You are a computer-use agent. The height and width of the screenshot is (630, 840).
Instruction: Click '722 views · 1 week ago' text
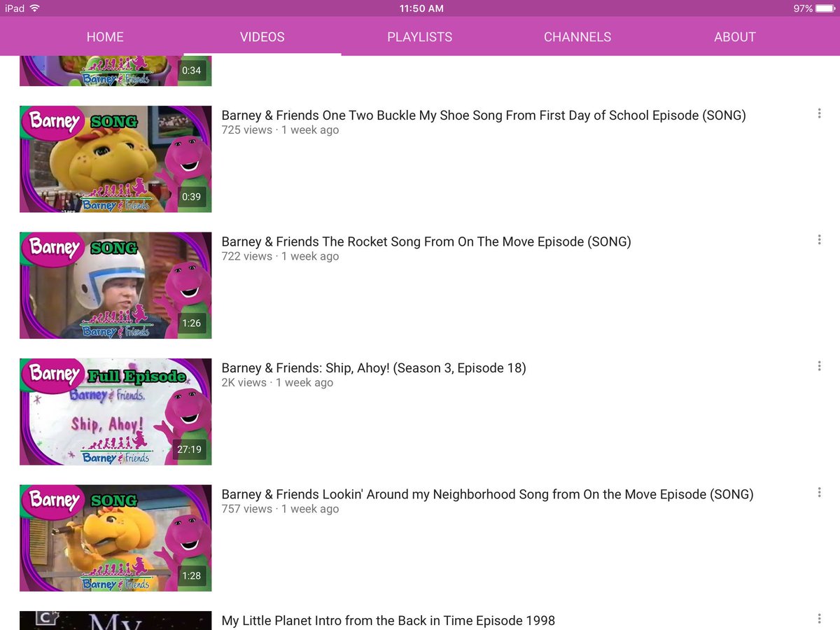(280, 256)
